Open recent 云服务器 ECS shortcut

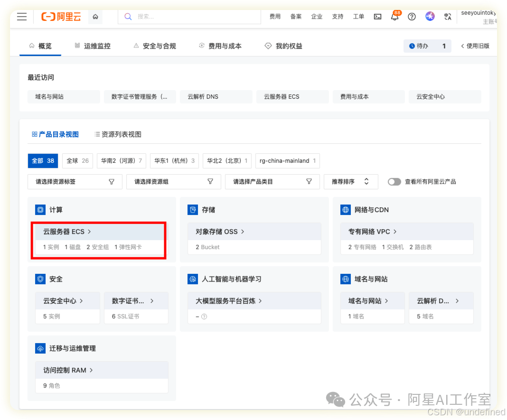[292, 97]
